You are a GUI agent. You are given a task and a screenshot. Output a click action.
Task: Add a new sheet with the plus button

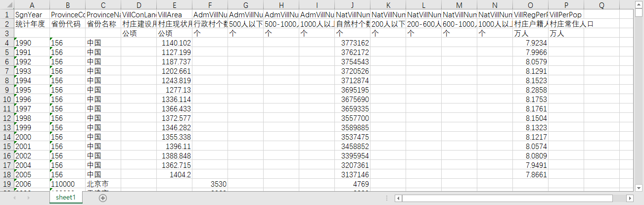(x=103, y=198)
